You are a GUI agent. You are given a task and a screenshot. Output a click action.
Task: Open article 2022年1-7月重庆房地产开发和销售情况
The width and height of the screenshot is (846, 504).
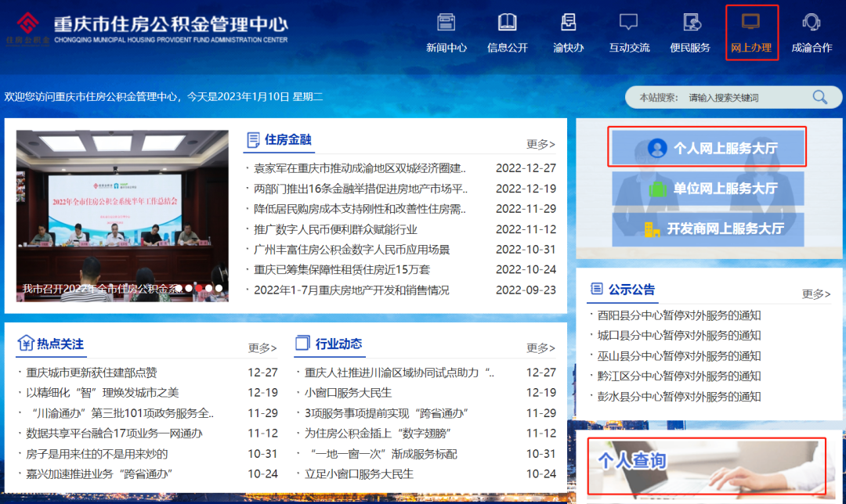(352, 290)
